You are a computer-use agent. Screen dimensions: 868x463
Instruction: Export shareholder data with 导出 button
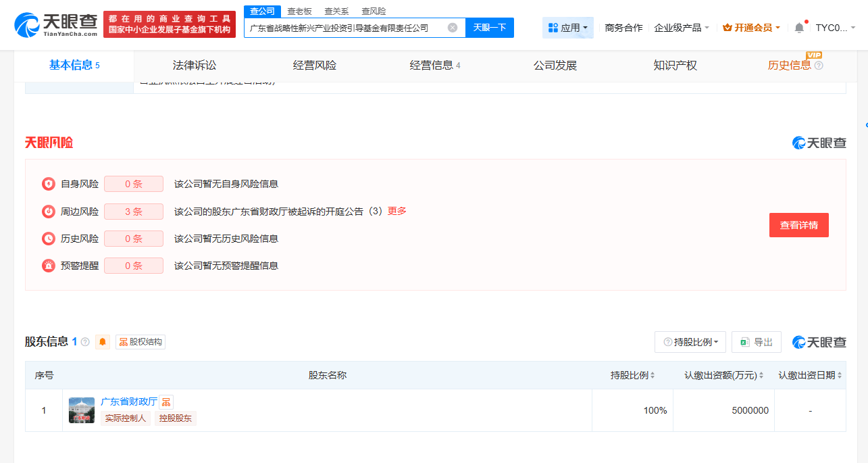click(x=756, y=342)
